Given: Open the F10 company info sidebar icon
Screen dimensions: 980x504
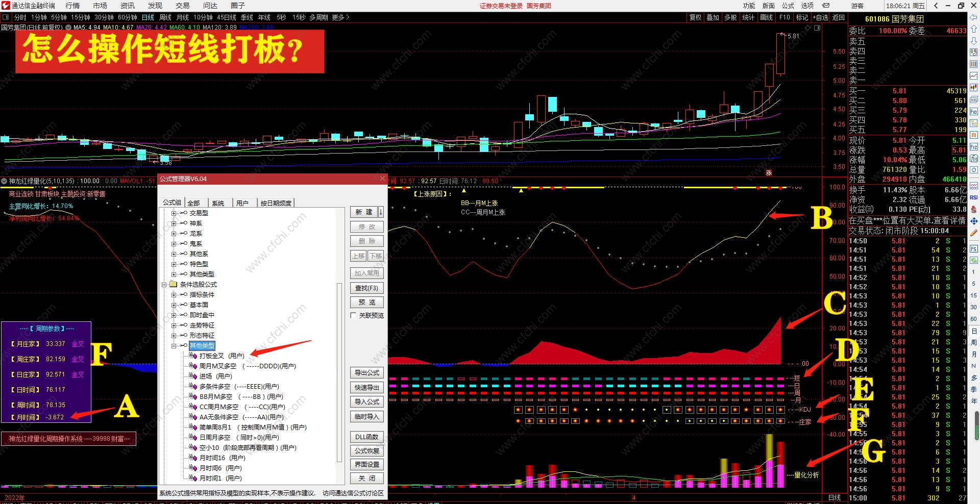Looking at the screenshot, I should (x=973, y=112).
